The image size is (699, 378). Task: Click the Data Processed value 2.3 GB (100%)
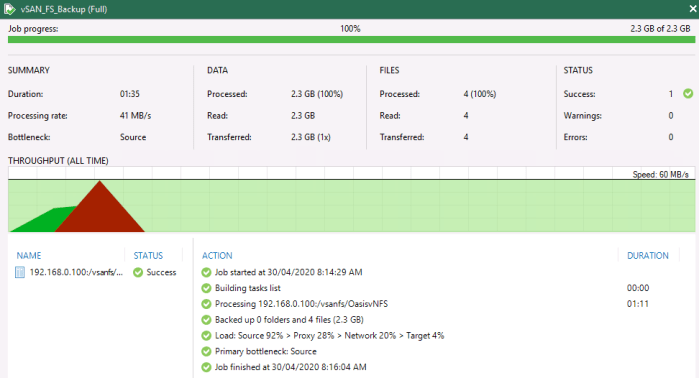[317, 94]
